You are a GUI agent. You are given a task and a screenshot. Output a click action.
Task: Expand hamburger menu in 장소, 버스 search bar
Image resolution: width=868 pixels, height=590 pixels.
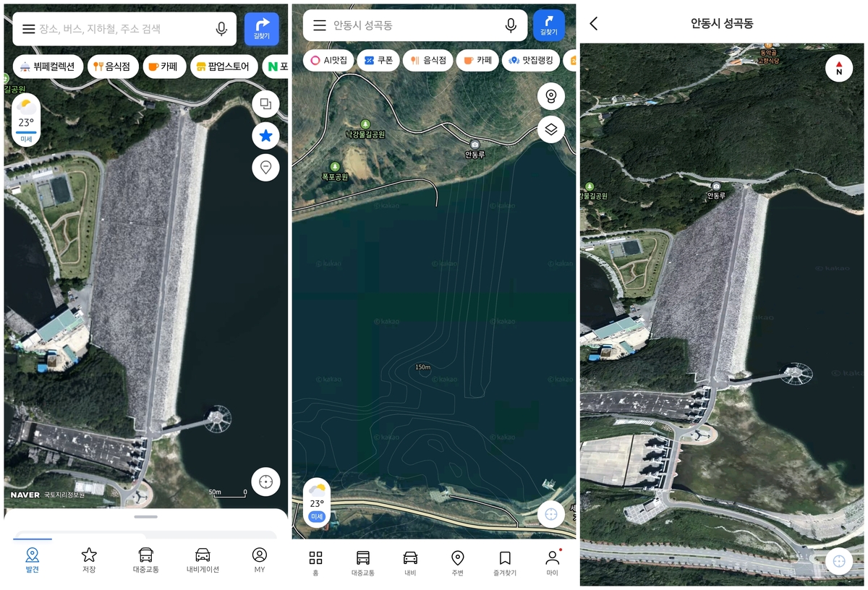(x=28, y=29)
